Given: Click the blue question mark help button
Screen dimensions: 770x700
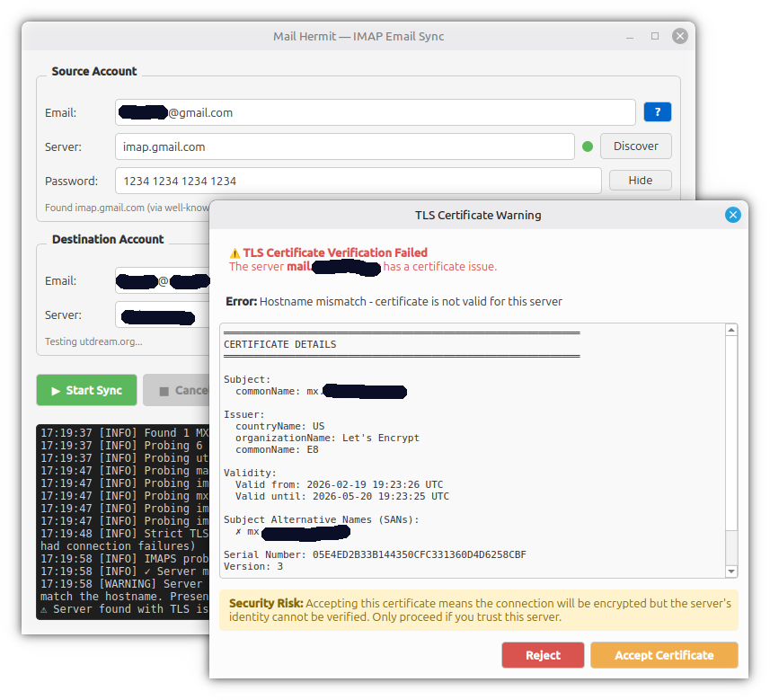Looking at the screenshot, I should click(657, 112).
